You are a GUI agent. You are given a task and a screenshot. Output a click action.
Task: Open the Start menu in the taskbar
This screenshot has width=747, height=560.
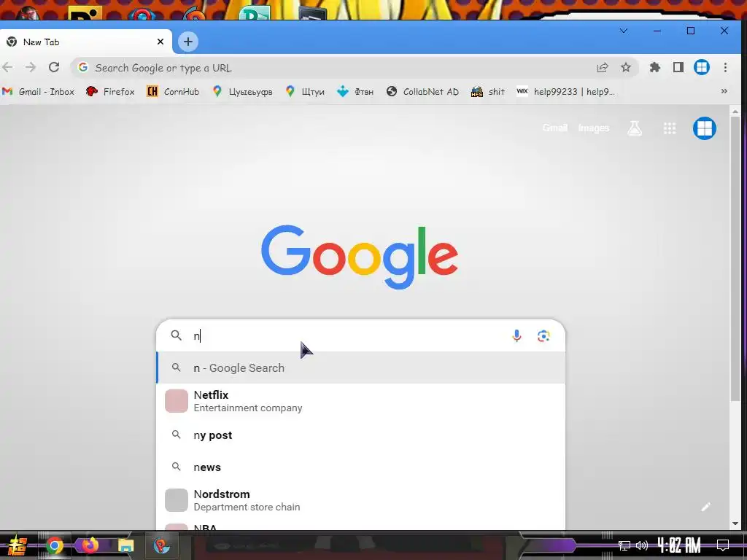[x=18, y=545]
